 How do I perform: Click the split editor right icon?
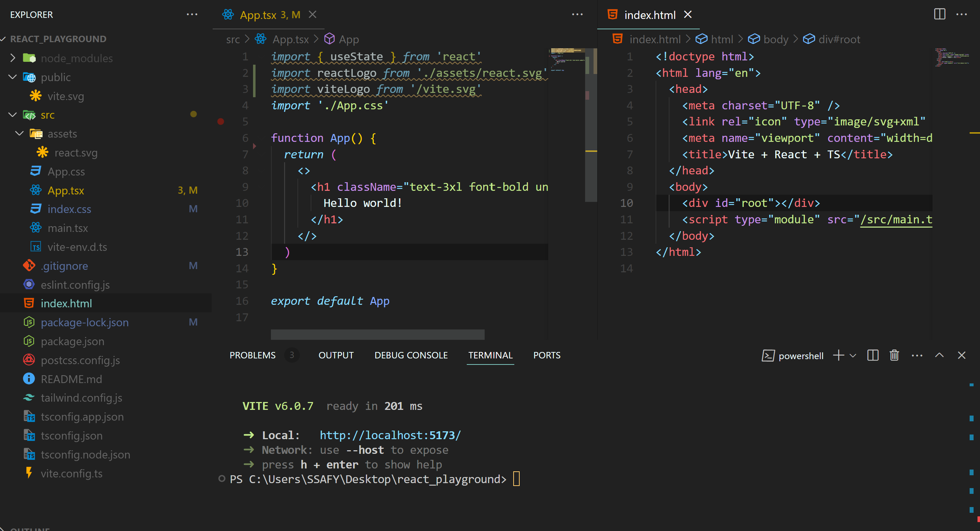click(x=939, y=14)
